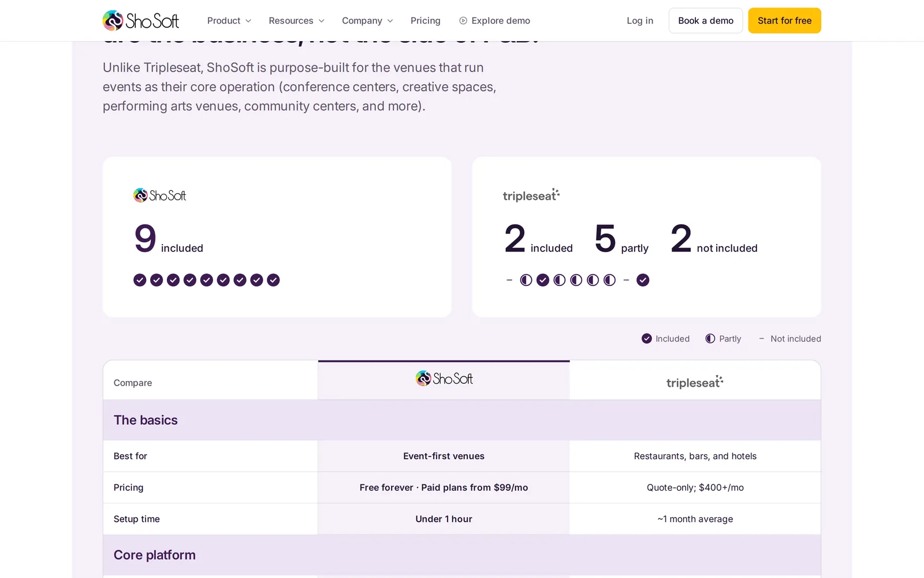This screenshot has height=578, width=924.
Task: Select the '5 partly' count in the tripleseat card
Action: pos(621,239)
